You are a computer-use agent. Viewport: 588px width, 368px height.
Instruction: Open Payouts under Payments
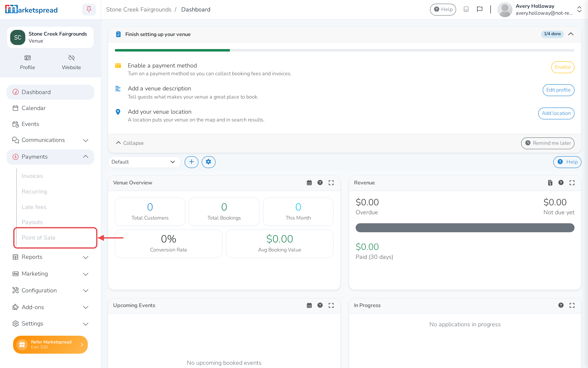coord(32,222)
